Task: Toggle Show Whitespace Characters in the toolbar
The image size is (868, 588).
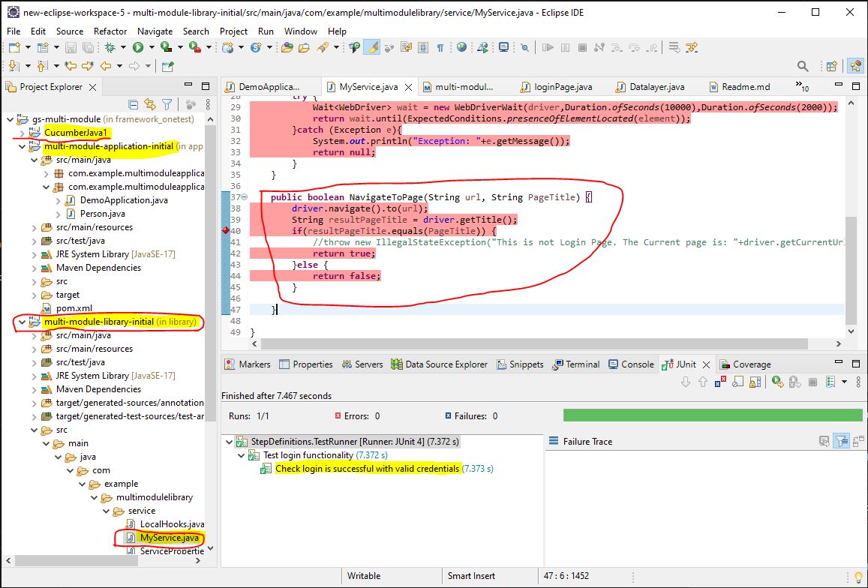Action: [440, 47]
